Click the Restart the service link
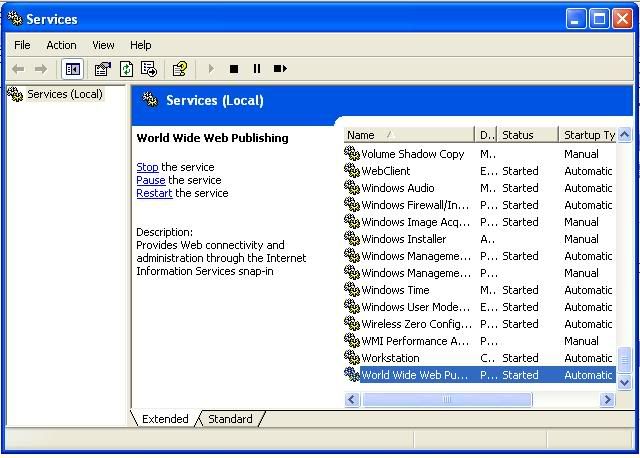 tap(154, 193)
